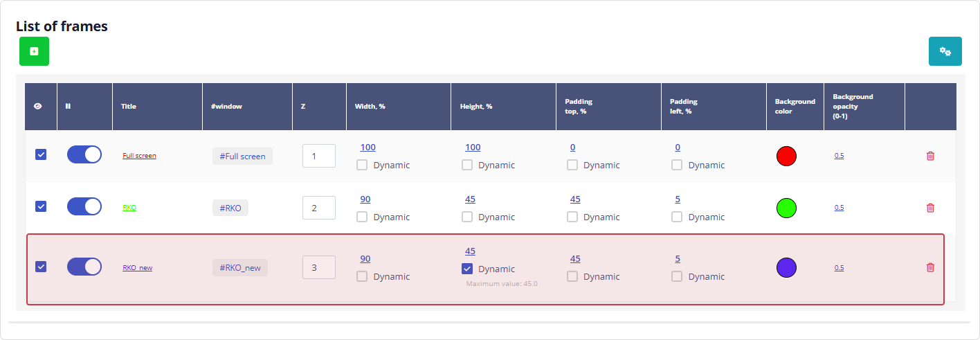Toggle the RKO frame switch
The height and width of the screenshot is (340, 980).
coord(84,206)
